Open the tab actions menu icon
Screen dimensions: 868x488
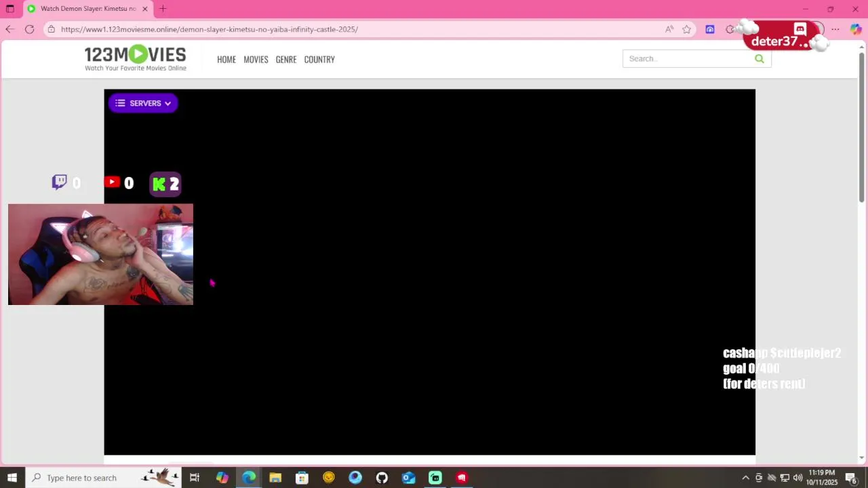point(9,9)
